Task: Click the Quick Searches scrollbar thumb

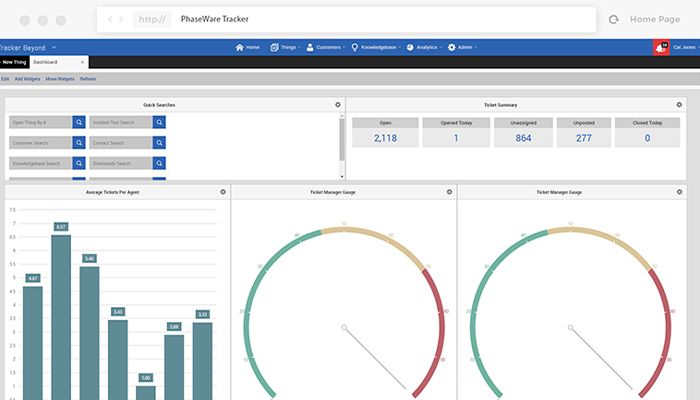Action: [342, 139]
